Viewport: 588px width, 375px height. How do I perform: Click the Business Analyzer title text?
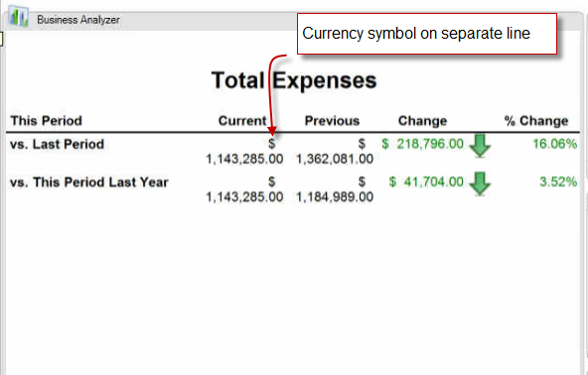(78, 20)
